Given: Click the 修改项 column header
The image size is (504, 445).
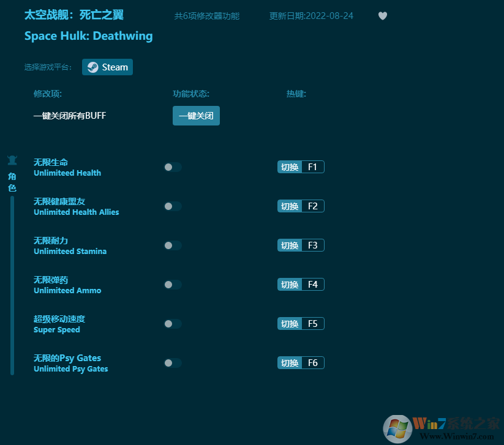Looking at the screenshot, I should (x=48, y=94).
